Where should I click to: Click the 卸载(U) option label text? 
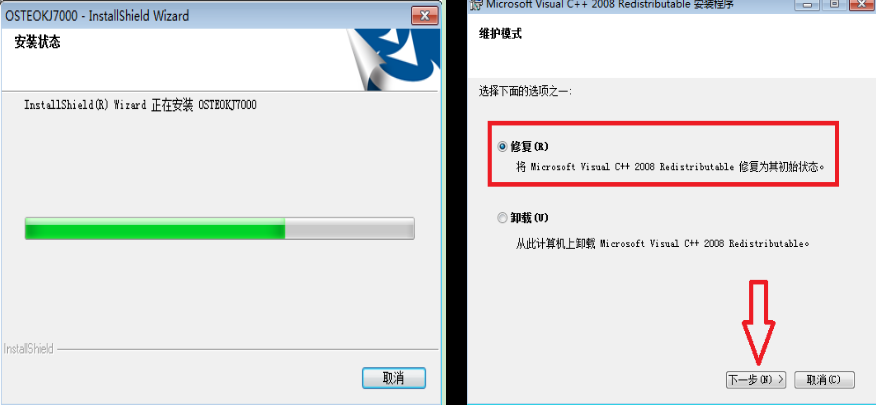[530, 218]
